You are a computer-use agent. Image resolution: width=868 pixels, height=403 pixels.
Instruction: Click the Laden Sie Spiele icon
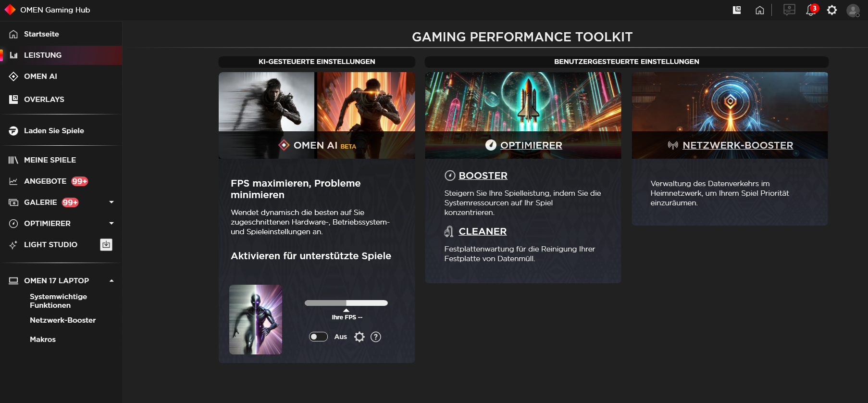tap(13, 131)
